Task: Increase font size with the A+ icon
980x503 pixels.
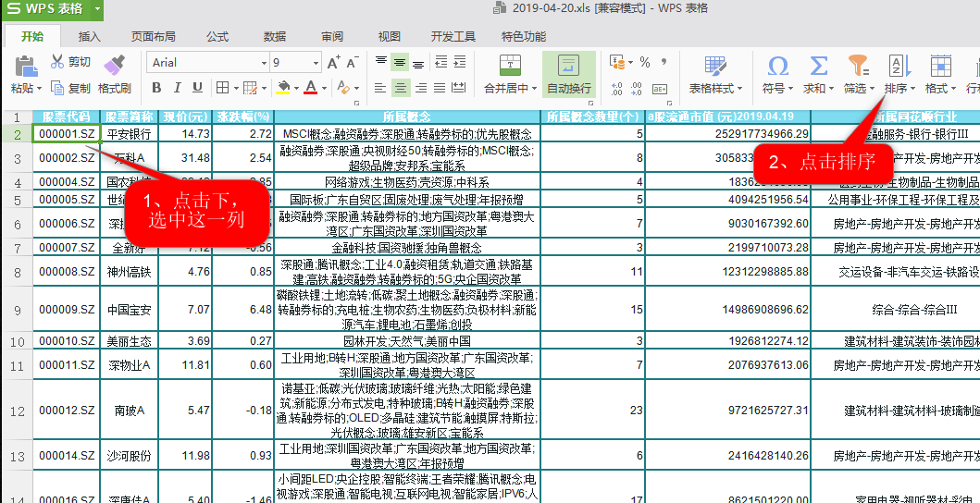Action: click(x=329, y=62)
